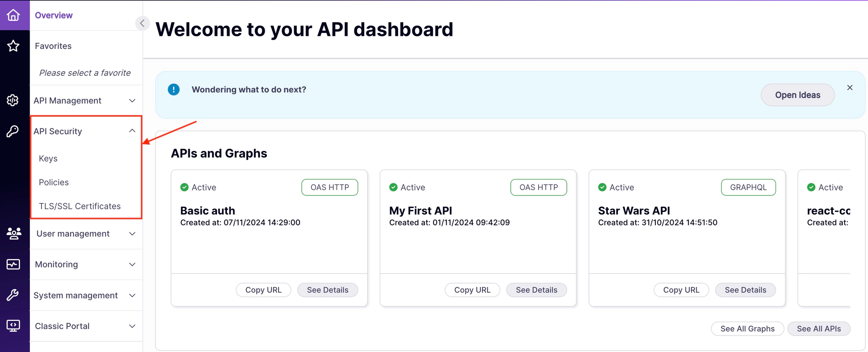The height and width of the screenshot is (352, 868).
Task: Open the Policies menu item
Action: click(54, 183)
